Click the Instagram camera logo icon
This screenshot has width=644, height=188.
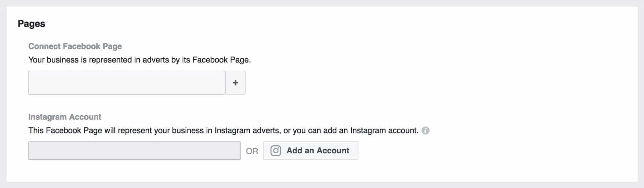(x=276, y=151)
